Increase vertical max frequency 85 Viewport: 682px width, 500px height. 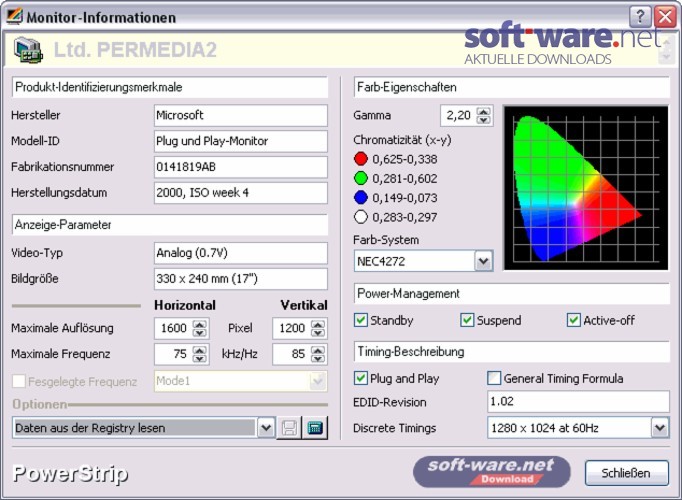318,350
